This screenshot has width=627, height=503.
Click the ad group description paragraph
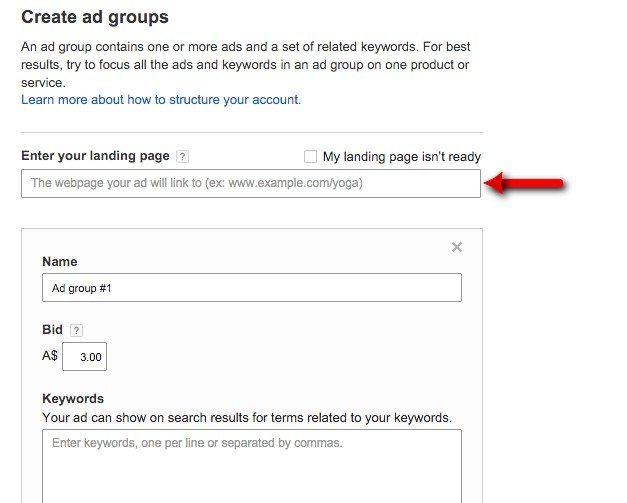point(246,65)
